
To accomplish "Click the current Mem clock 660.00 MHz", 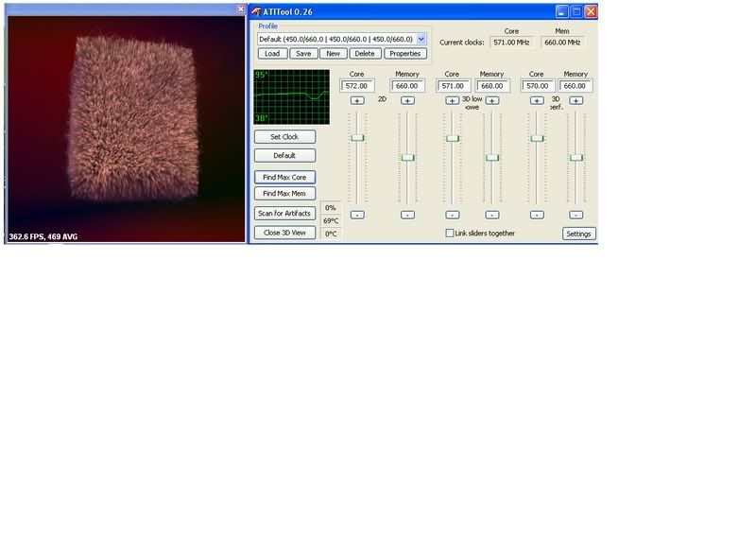I will [x=562, y=43].
